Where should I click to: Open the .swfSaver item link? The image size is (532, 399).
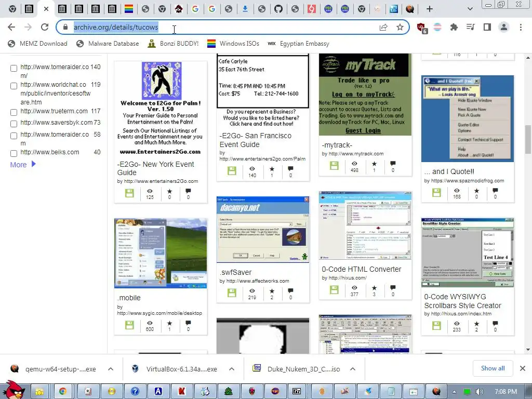click(x=235, y=272)
